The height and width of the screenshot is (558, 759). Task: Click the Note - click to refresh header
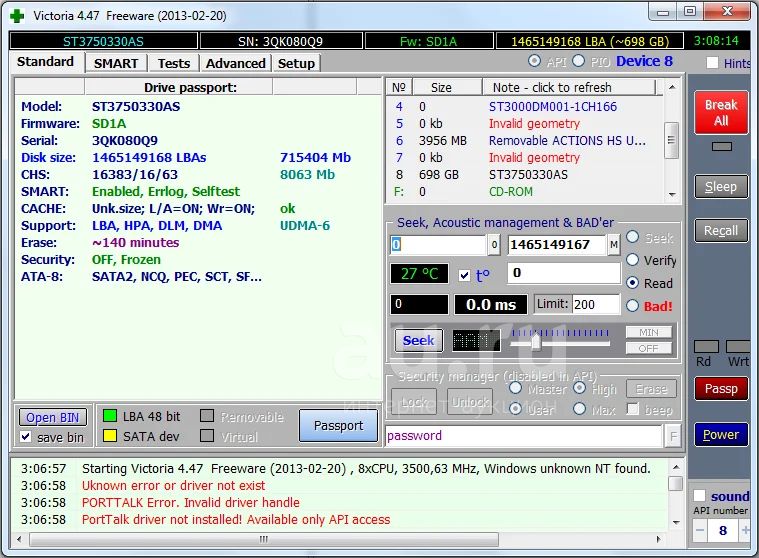coord(569,88)
